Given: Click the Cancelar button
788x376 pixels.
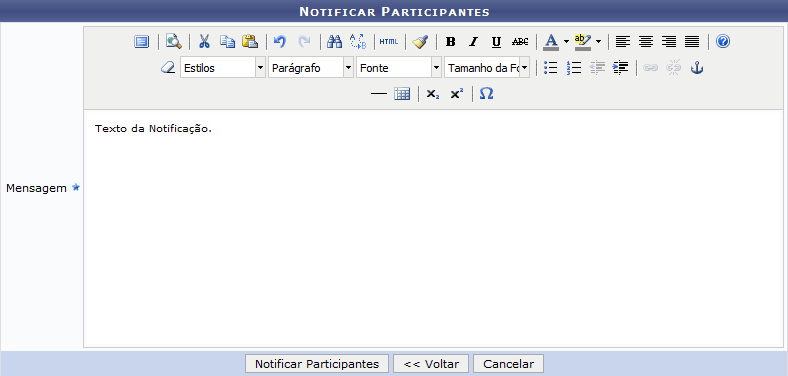Looking at the screenshot, I should [x=508, y=364].
